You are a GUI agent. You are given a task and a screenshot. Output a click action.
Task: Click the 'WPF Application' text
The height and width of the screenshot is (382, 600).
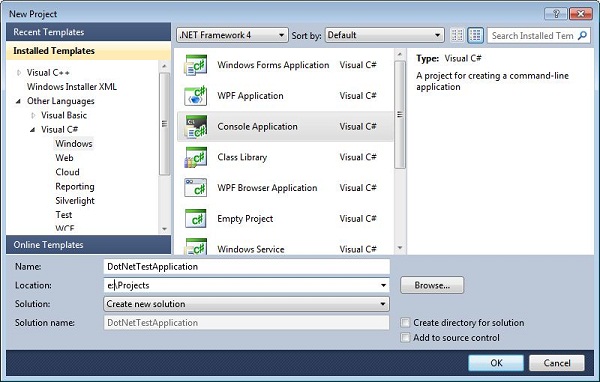coord(250,96)
